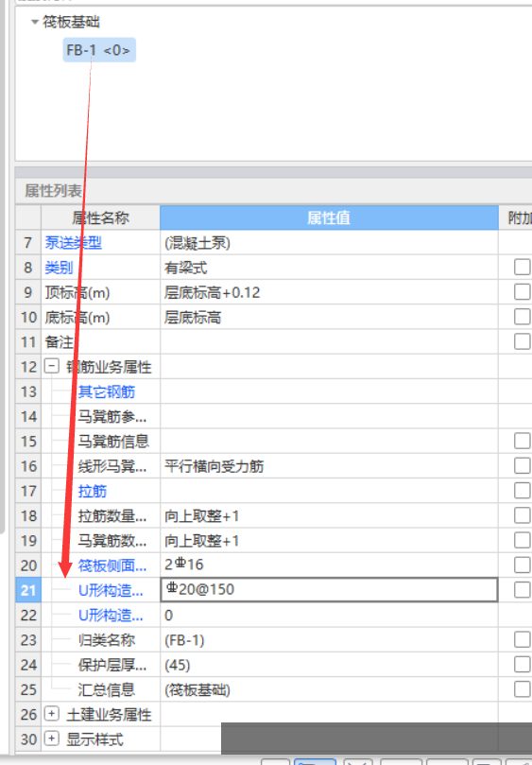Screen dimensions: 532x765
Task: Click the 拉筋数量... property name
Action: coord(112,515)
